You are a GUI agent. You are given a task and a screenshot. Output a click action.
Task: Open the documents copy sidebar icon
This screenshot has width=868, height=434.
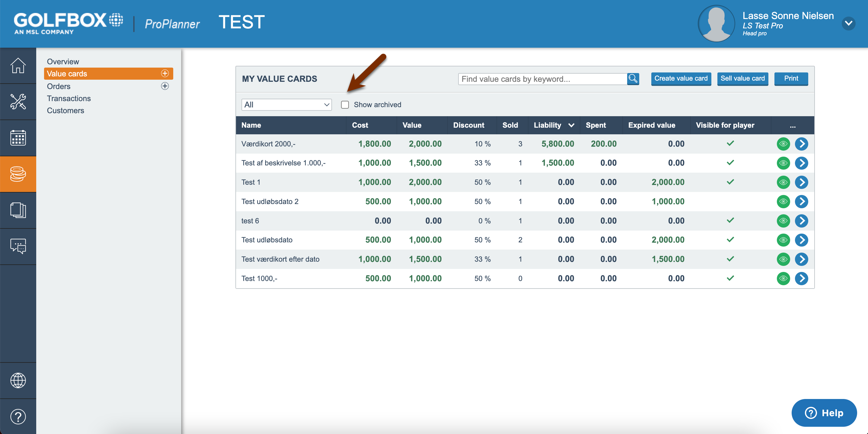pyautogui.click(x=18, y=210)
